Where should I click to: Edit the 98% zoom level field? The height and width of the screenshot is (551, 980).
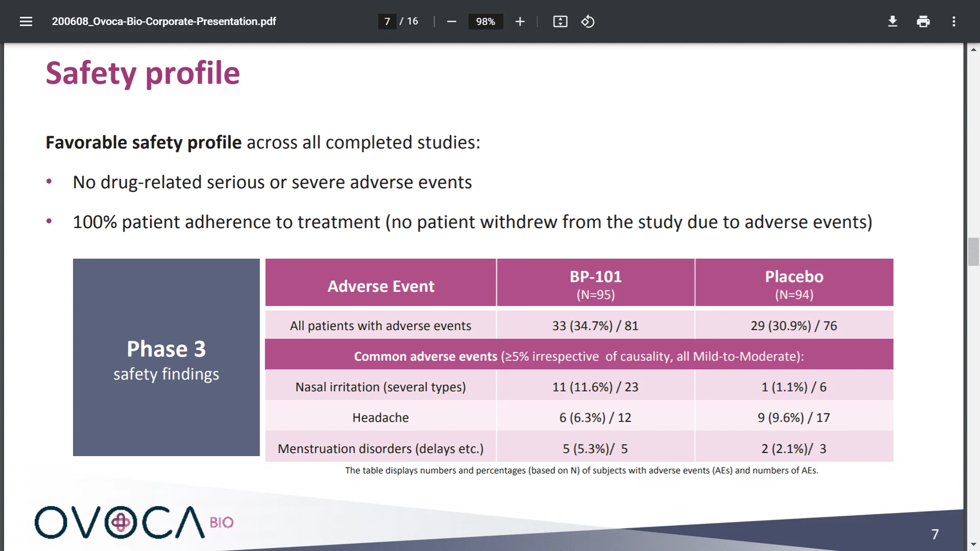click(x=485, y=21)
